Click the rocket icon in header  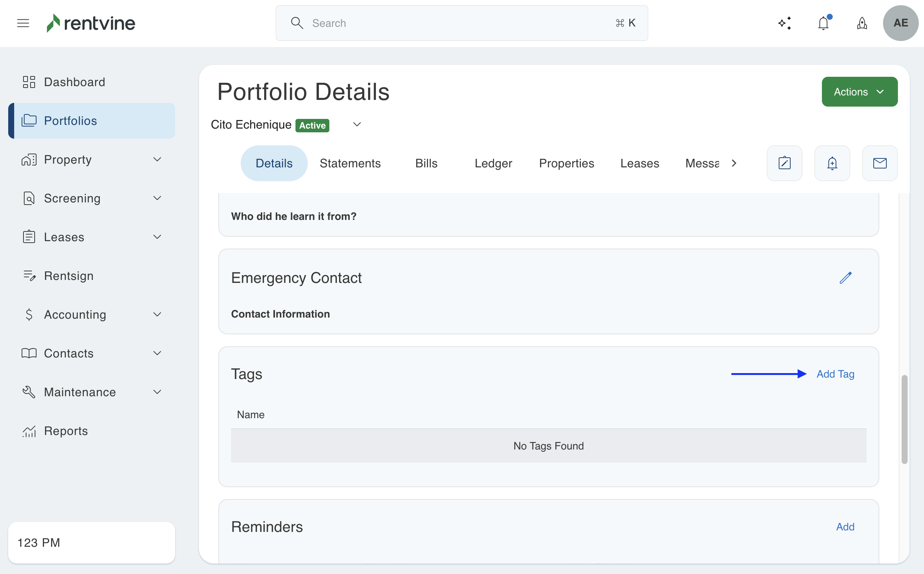pos(862,23)
